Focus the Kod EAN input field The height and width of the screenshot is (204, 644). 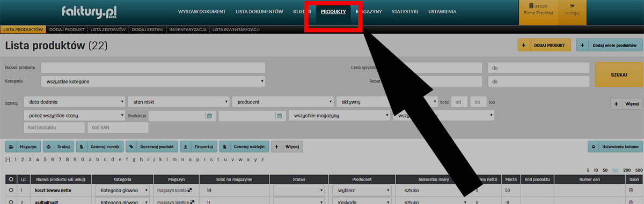click(118, 128)
